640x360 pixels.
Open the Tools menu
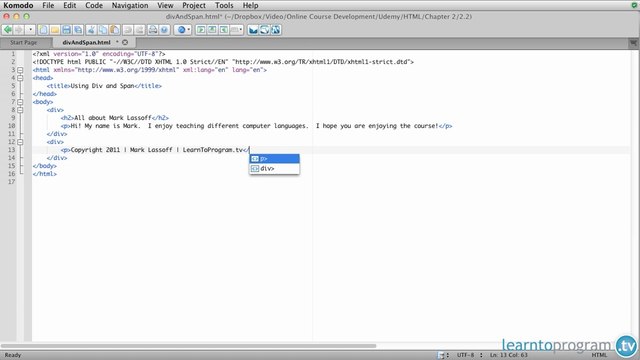pos(224,5)
